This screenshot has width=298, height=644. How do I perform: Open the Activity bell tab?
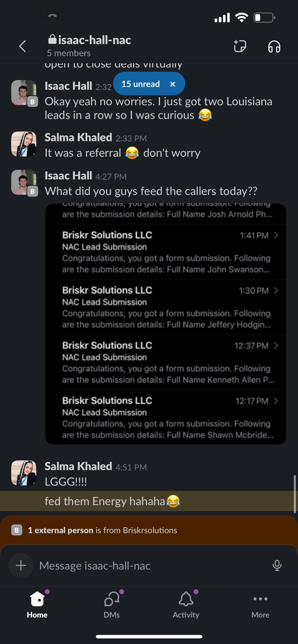click(x=186, y=605)
